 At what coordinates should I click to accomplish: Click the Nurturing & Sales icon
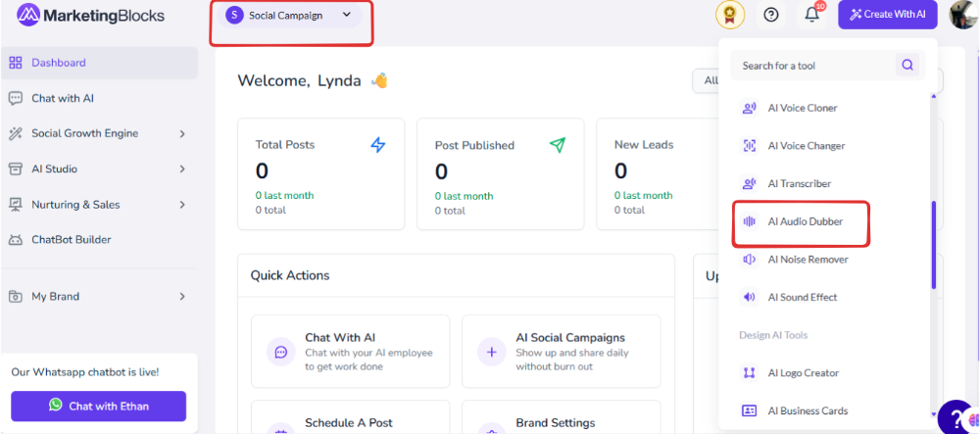16,205
